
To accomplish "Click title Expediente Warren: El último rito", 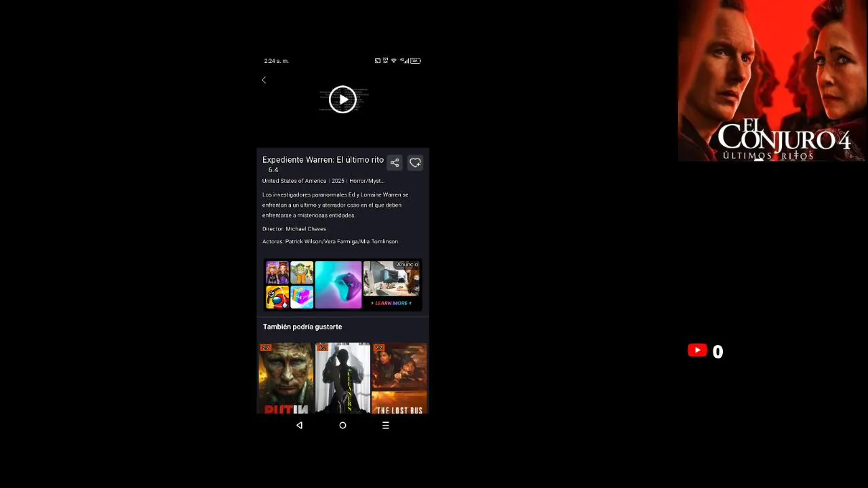I will point(323,160).
